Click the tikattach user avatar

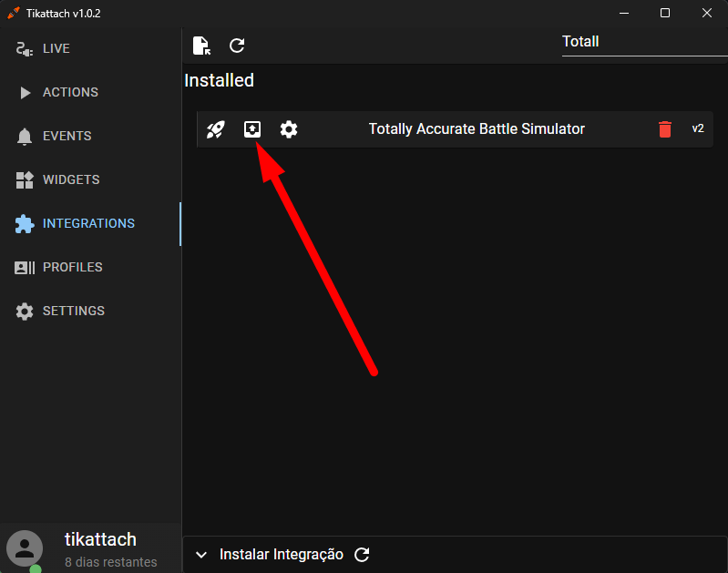click(25, 548)
